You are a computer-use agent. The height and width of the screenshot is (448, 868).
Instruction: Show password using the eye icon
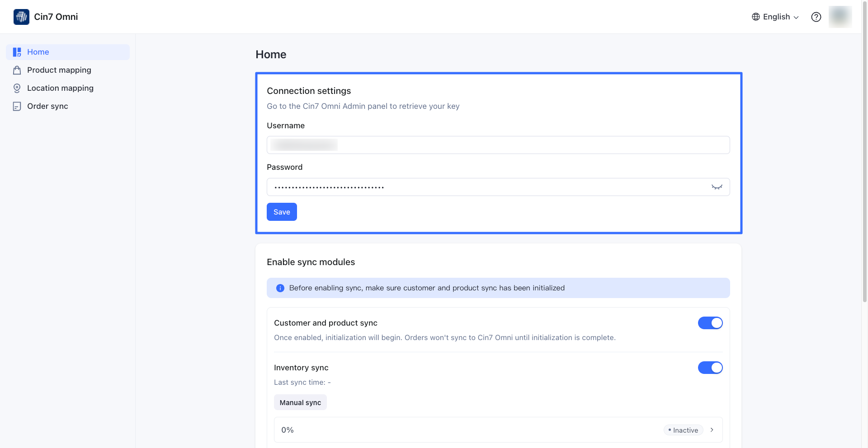717,187
